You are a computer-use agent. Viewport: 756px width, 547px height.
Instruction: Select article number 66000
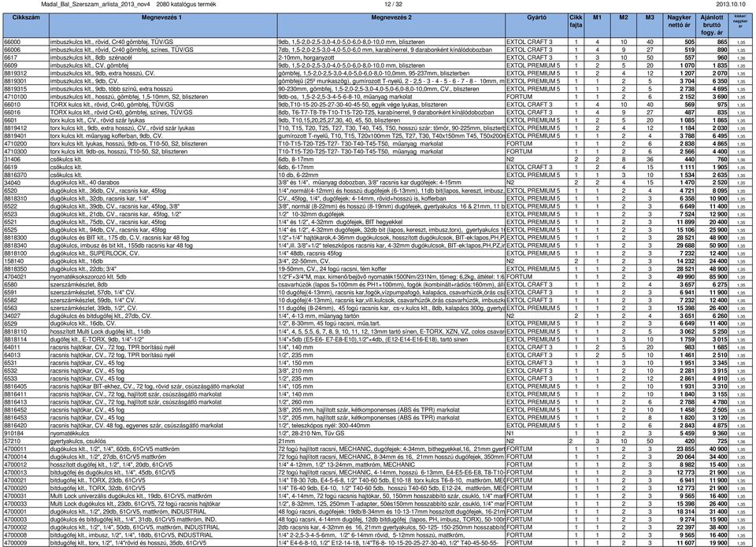click(x=13, y=42)
